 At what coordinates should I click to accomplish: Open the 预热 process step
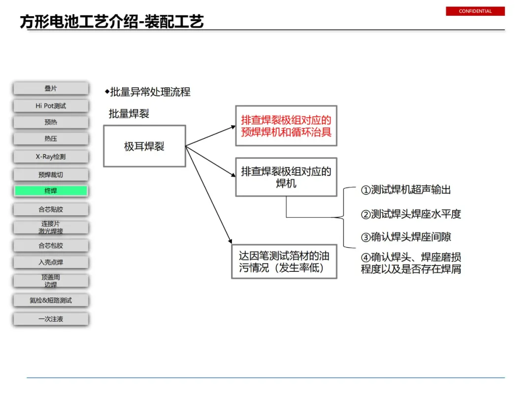tap(51, 122)
